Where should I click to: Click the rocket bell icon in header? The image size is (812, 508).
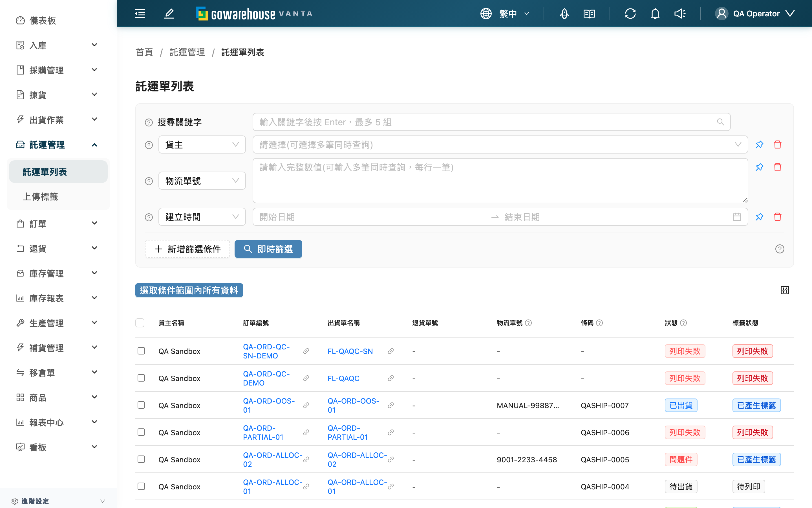coord(564,14)
